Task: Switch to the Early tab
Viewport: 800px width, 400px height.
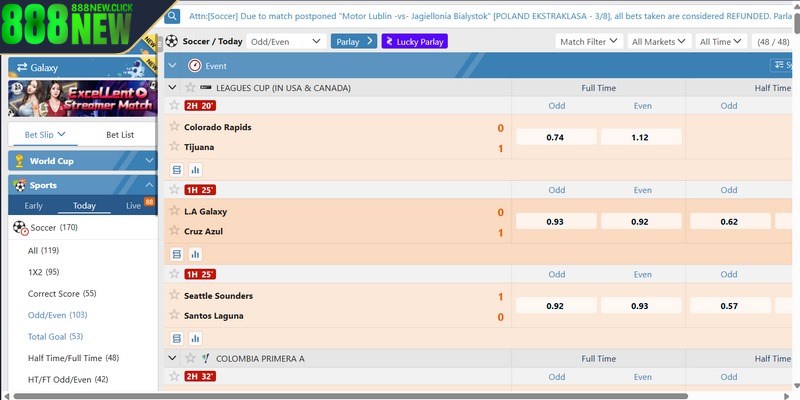Action: 34,205
